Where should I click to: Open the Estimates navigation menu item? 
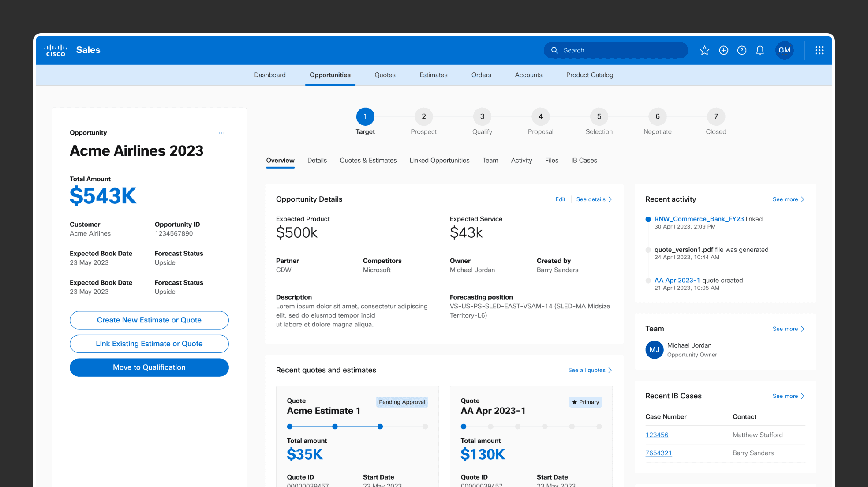tap(433, 75)
